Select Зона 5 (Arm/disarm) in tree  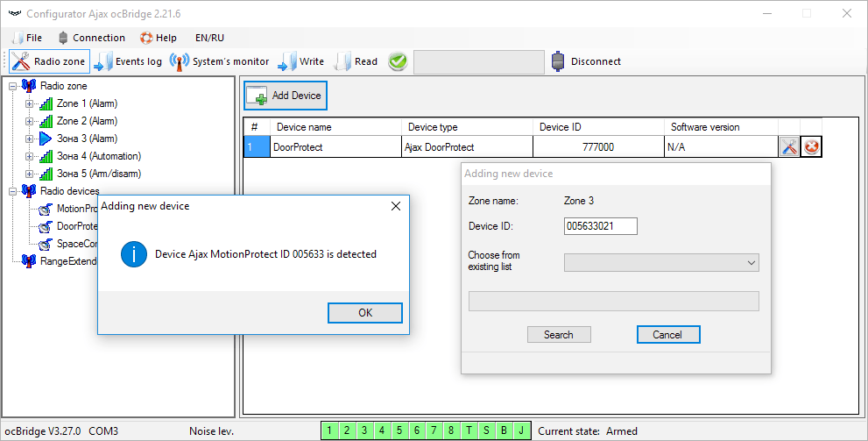(x=99, y=174)
